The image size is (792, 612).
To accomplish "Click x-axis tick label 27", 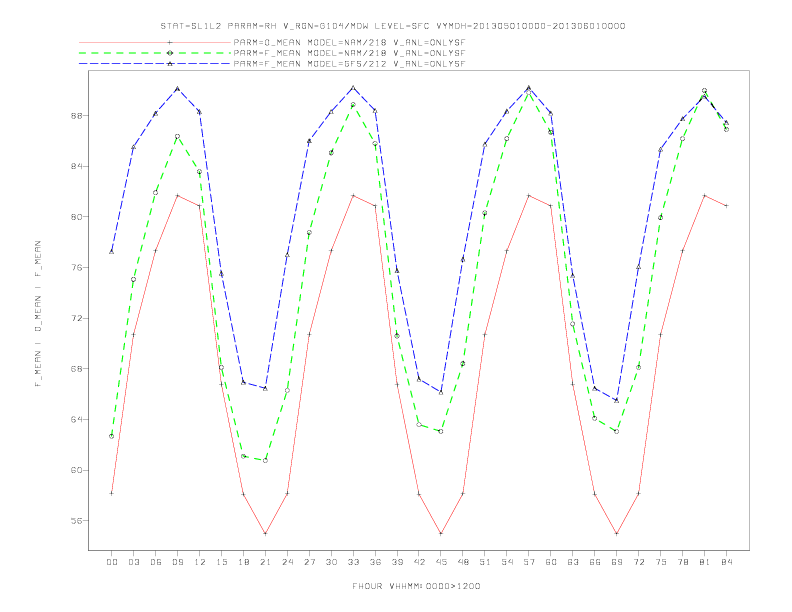I will [309, 562].
